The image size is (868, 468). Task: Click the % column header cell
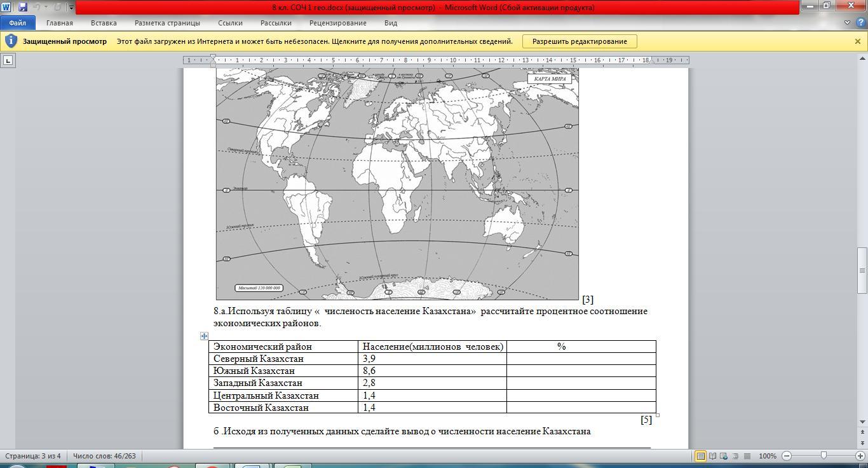point(581,347)
